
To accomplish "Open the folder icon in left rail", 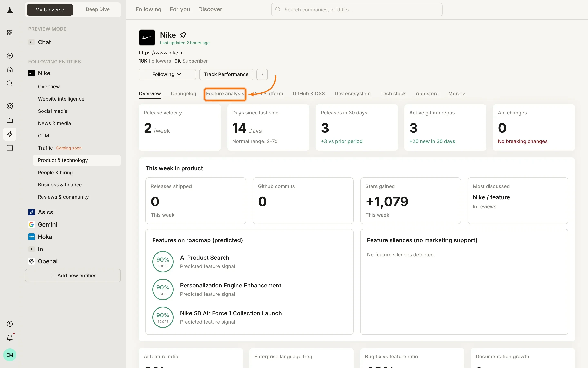I will click(x=10, y=120).
